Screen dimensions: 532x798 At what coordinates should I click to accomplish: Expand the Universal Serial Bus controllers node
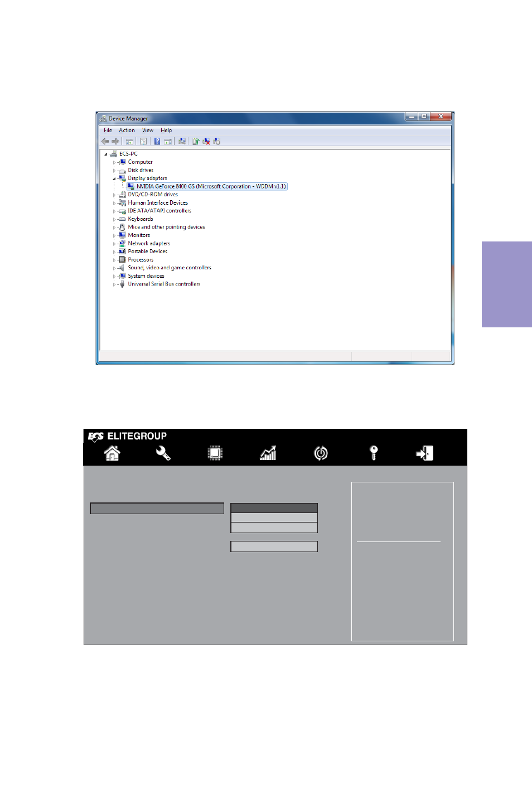click(x=114, y=284)
